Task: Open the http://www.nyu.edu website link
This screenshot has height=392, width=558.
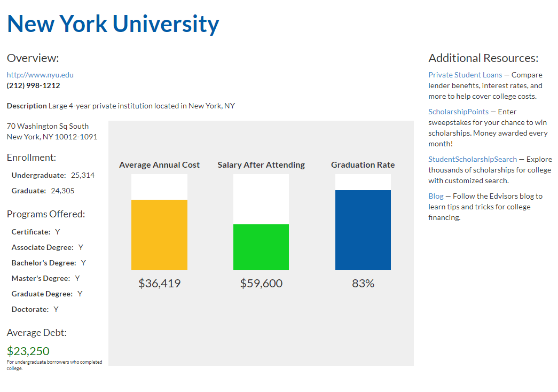Action: pyautogui.click(x=40, y=75)
